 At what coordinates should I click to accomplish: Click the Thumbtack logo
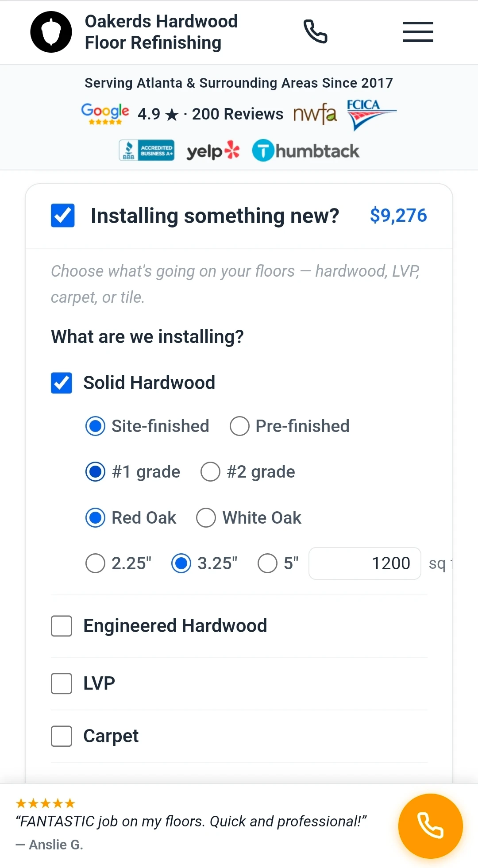(305, 150)
